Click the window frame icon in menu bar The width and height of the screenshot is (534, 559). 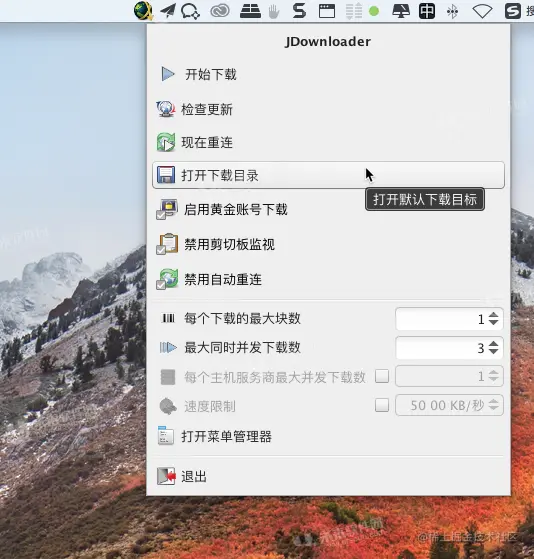[x=327, y=11]
